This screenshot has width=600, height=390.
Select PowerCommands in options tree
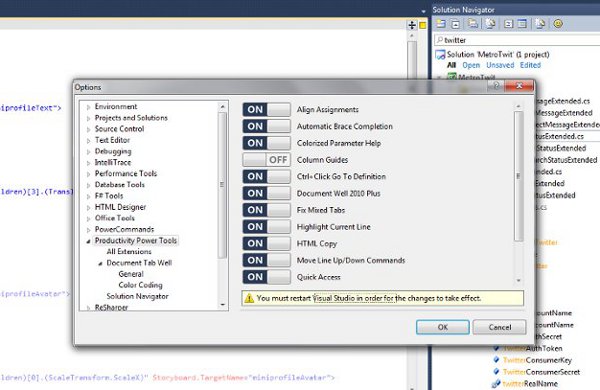(x=124, y=229)
